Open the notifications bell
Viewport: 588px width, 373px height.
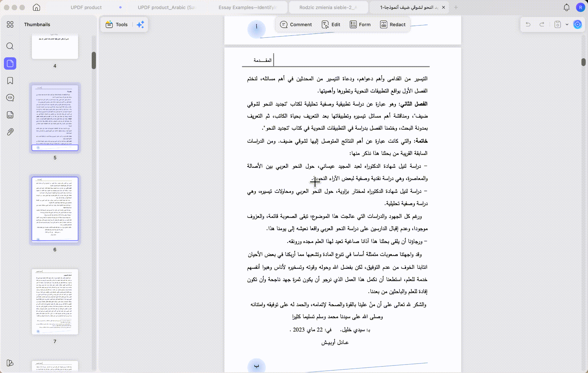point(567,7)
